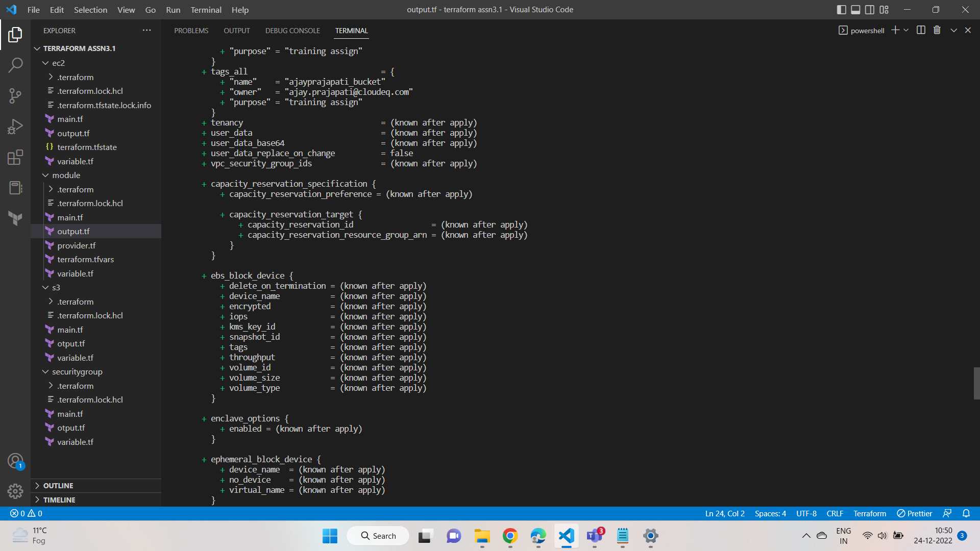The image size is (980, 551).
Task: Switch to the DEBUG CONSOLE tab
Action: [292, 31]
